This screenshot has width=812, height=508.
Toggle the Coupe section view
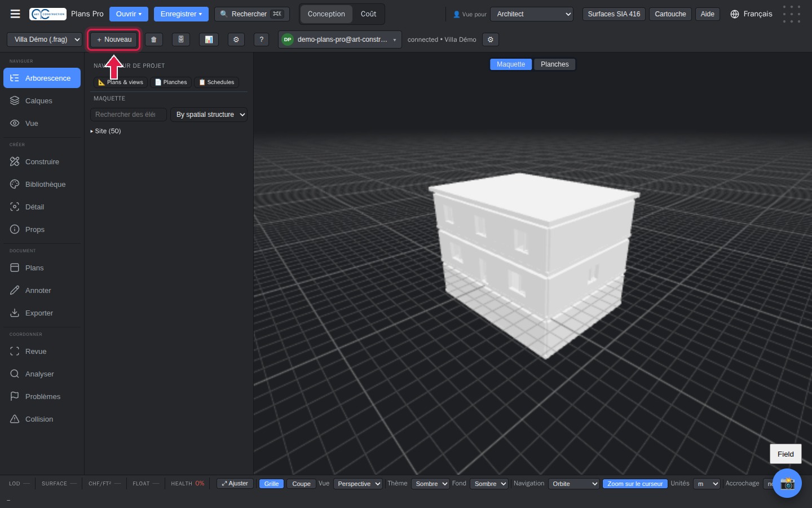[301, 484]
